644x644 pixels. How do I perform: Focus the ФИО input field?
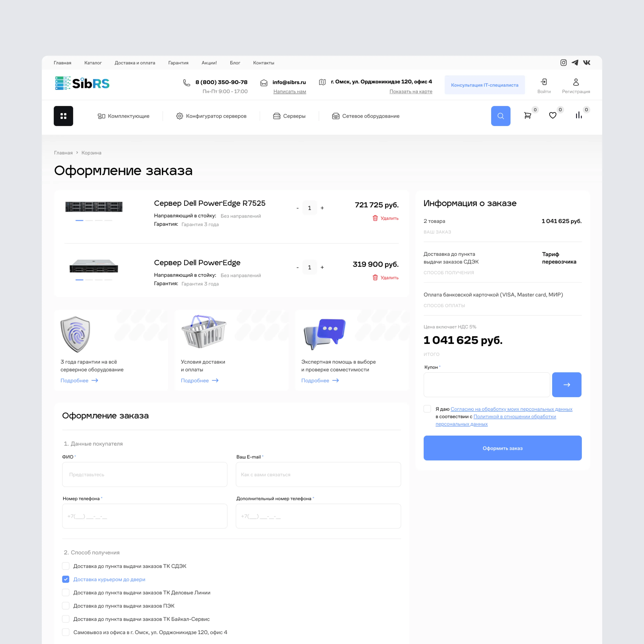click(145, 474)
